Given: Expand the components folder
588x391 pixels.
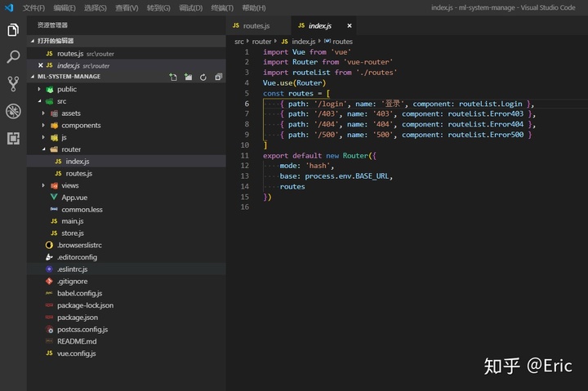Looking at the screenshot, I should (x=126, y=125).
